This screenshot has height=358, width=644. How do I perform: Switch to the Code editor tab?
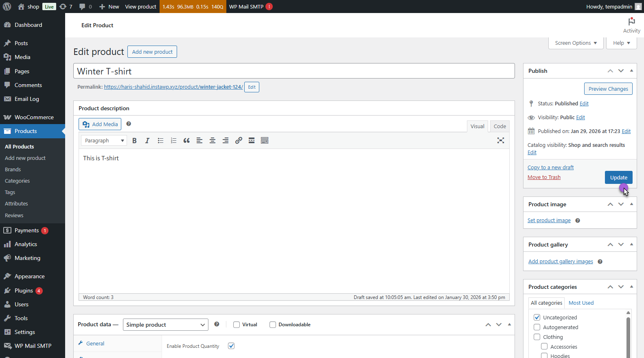coord(499,127)
